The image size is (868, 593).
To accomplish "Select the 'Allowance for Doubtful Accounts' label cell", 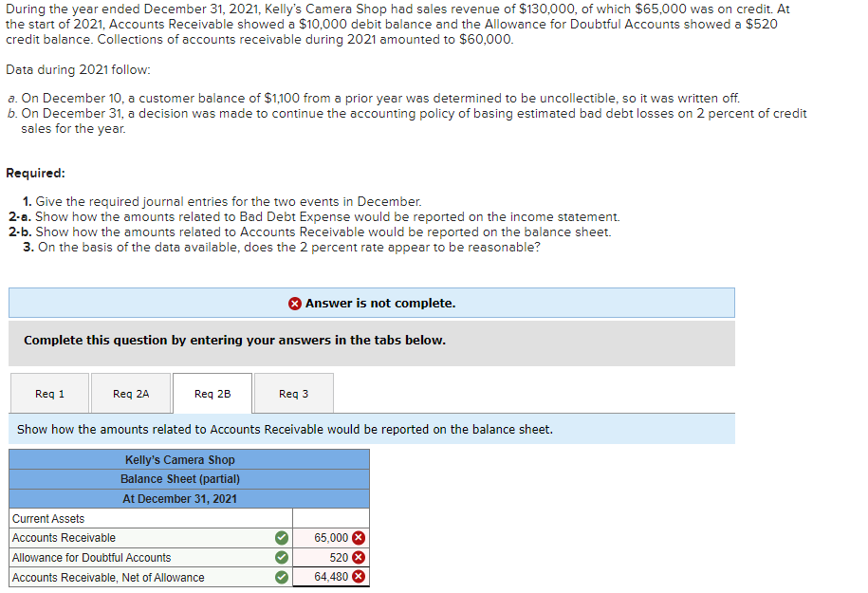I will click(x=151, y=557).
